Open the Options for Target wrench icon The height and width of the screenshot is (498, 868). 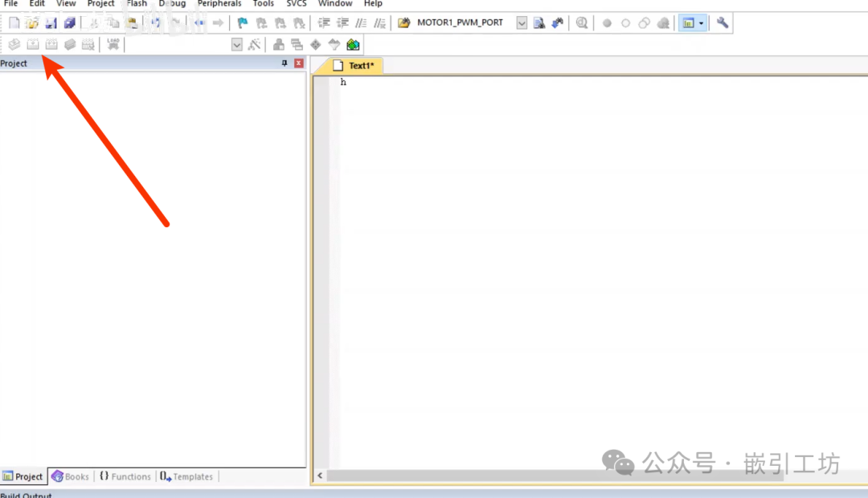point(722,22)
